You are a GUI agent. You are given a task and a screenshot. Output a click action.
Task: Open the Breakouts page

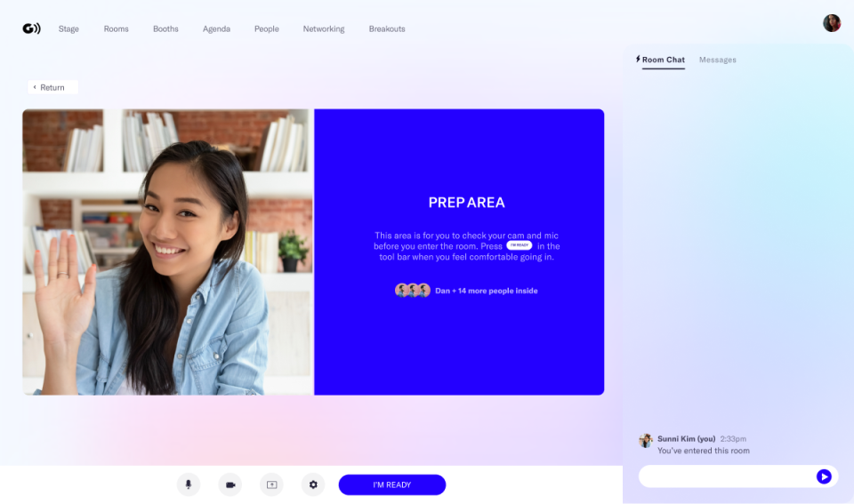coord(387,28)
